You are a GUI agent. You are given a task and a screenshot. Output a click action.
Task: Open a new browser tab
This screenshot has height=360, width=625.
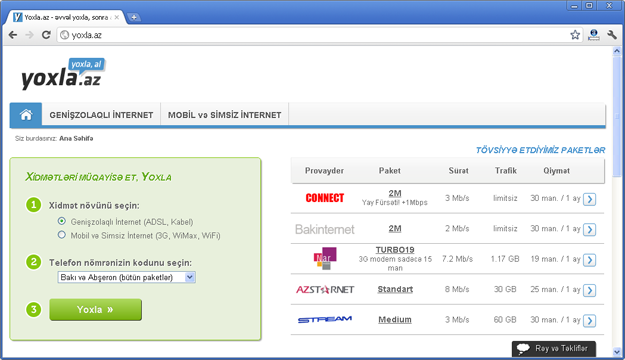pyautogui.click(x=134, y=17)
